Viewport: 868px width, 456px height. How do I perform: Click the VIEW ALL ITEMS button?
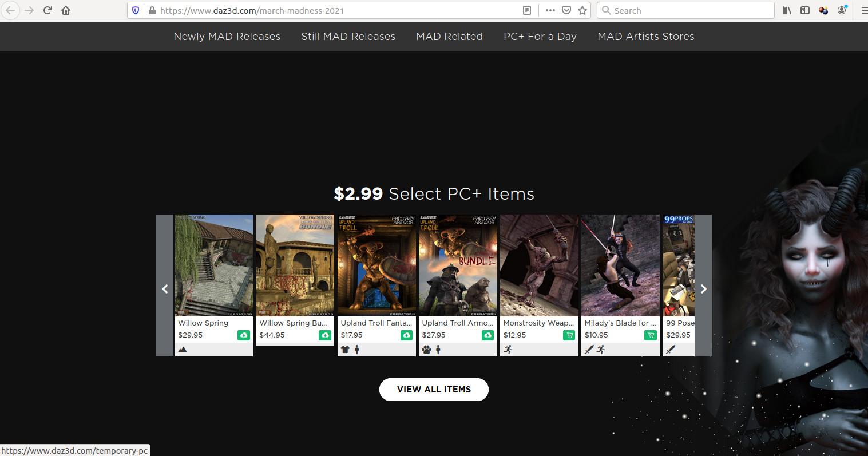click(x=434, y=390)
